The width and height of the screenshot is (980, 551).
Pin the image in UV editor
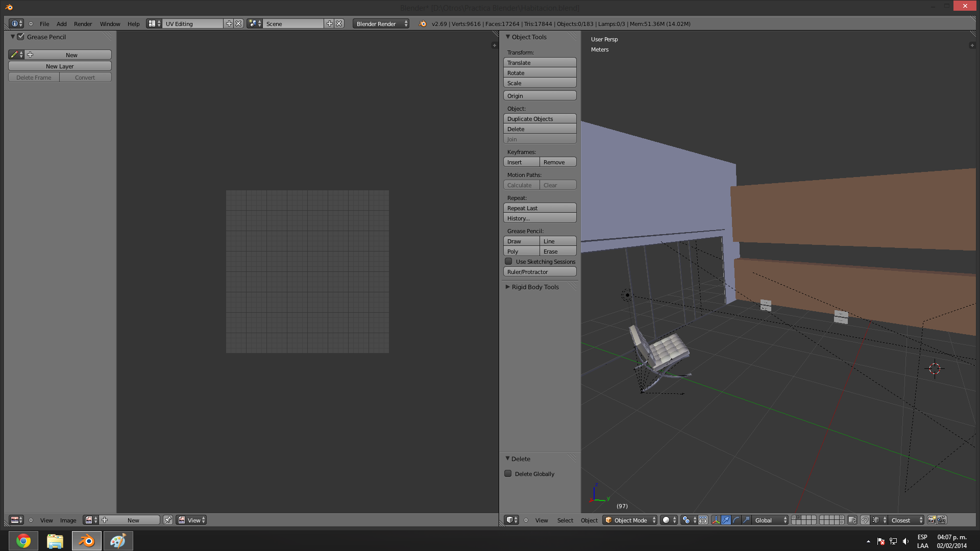[x=167, y=520]
